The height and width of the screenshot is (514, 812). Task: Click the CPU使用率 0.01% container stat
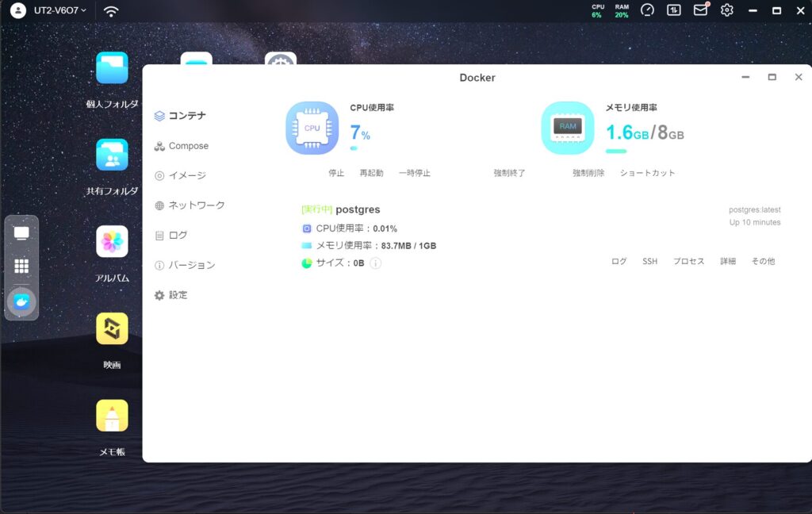350,228
